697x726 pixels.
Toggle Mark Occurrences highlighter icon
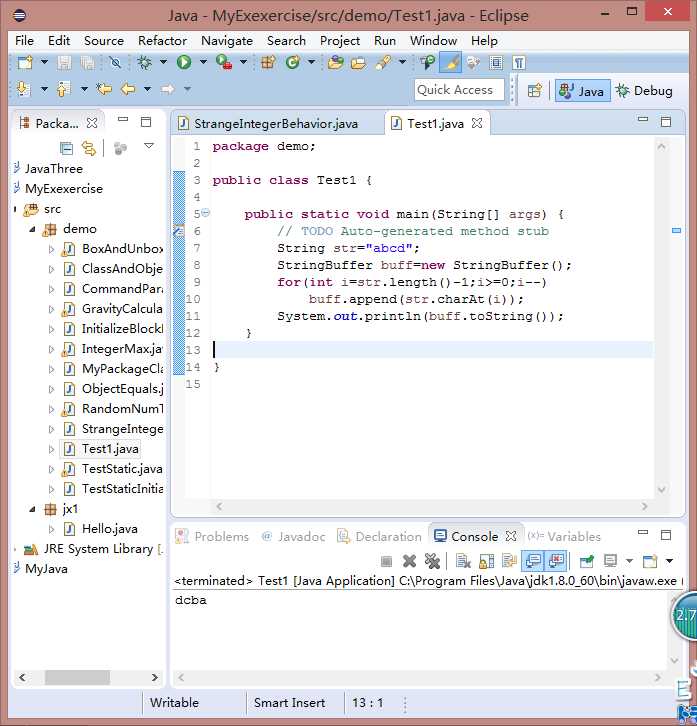pyautogui.click(x=451, y=62)
